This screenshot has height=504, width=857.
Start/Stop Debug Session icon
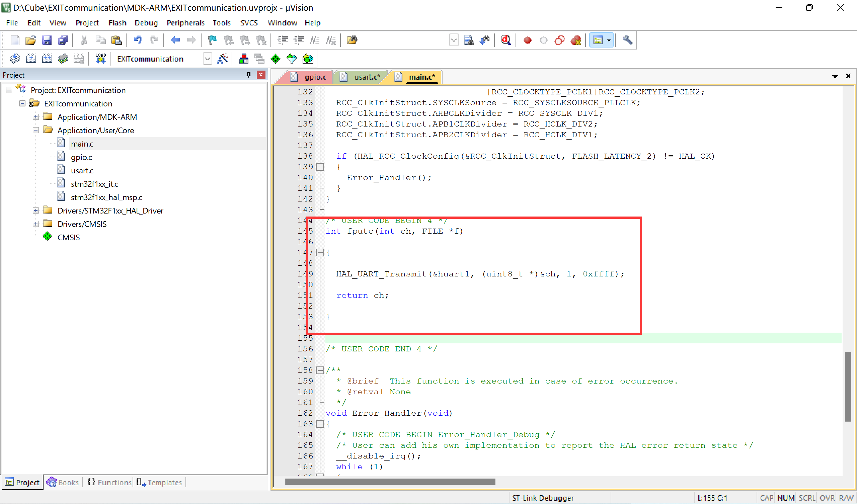(505, 40)
